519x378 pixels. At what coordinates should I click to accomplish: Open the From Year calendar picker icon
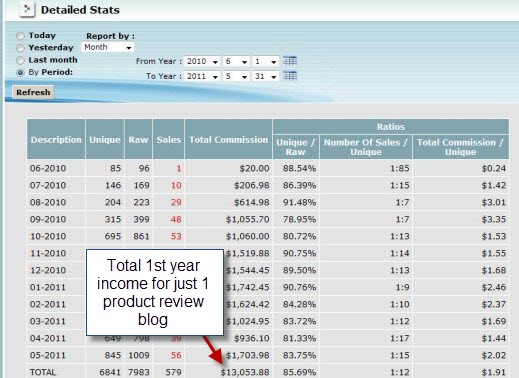point(290,61)
